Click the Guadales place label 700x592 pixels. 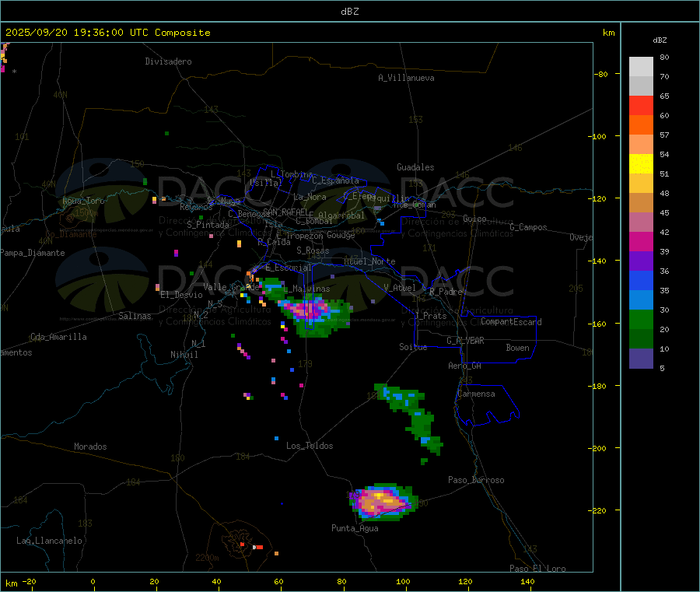click(415, 167)
